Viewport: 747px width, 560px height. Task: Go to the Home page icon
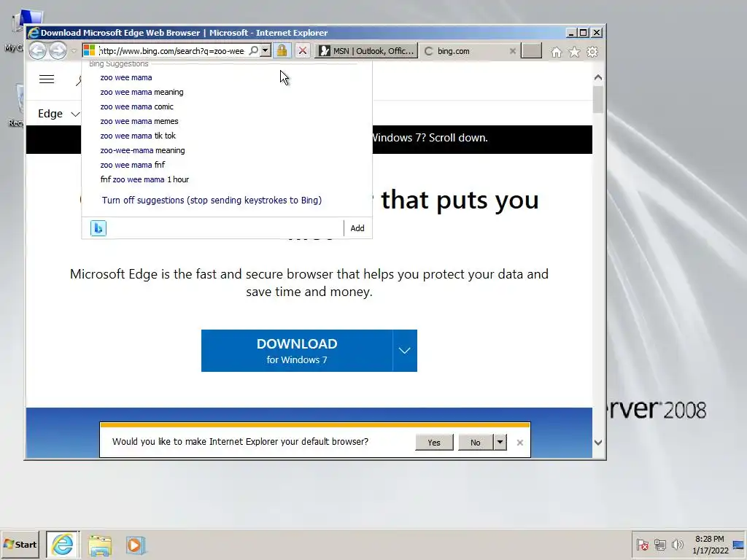coord(556,52)
